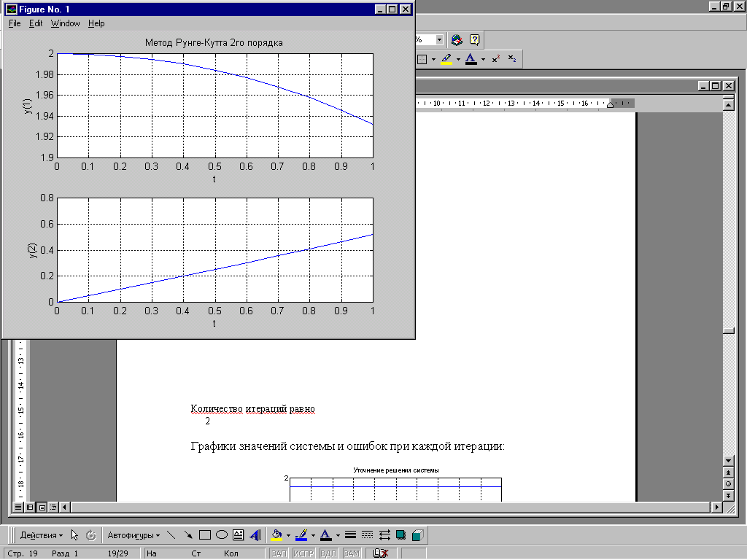The height and width of the screenshot is (560, 747).
Task: Click the horizontal scrollbar right arrow
Action: 716,506
